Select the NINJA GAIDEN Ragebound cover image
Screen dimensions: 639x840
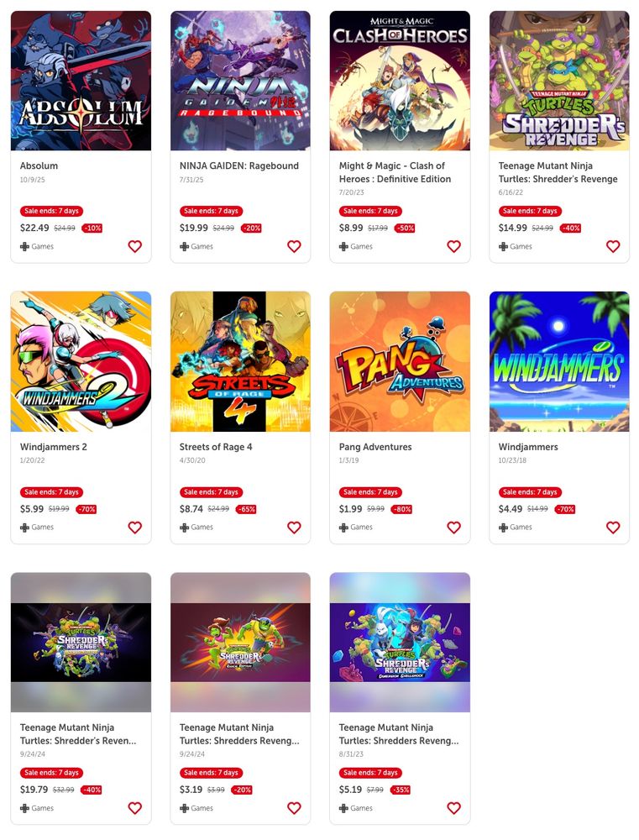(x=240, y=81)
